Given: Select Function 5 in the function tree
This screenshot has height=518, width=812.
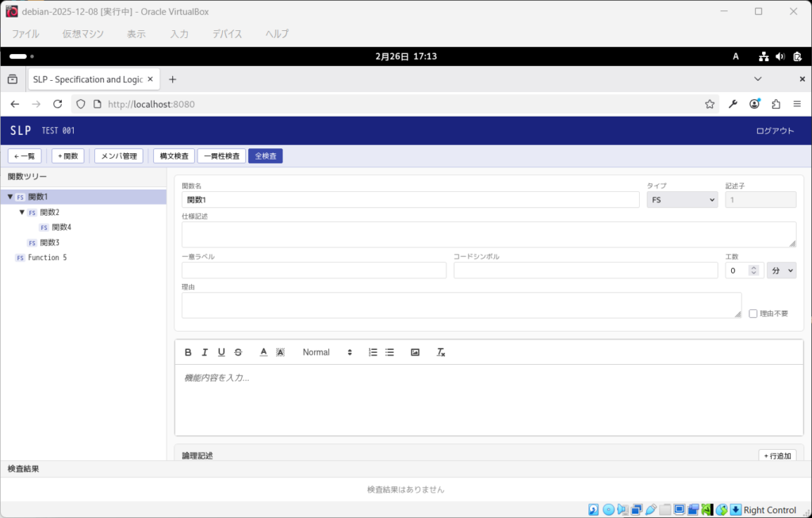Looking at the screenshot, I should click(x=47, y=258).
